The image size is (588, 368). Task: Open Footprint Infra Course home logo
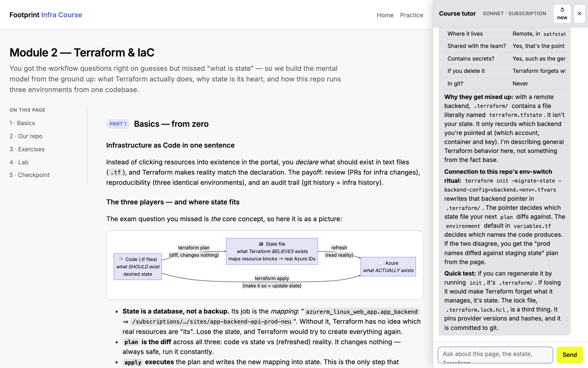pos(46,15)
